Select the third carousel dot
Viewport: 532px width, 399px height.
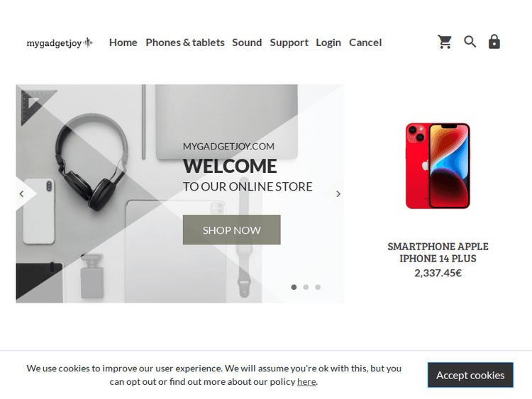(x=318, y=287)
